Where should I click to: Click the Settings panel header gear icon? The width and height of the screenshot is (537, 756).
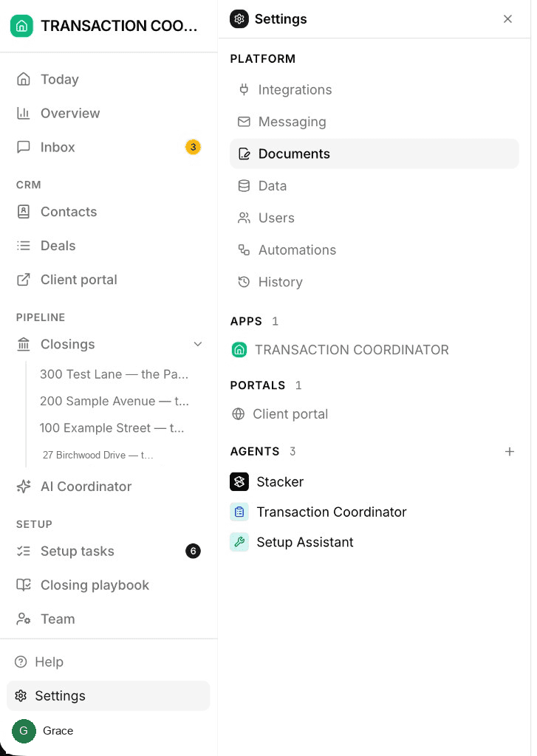(239, 18)
